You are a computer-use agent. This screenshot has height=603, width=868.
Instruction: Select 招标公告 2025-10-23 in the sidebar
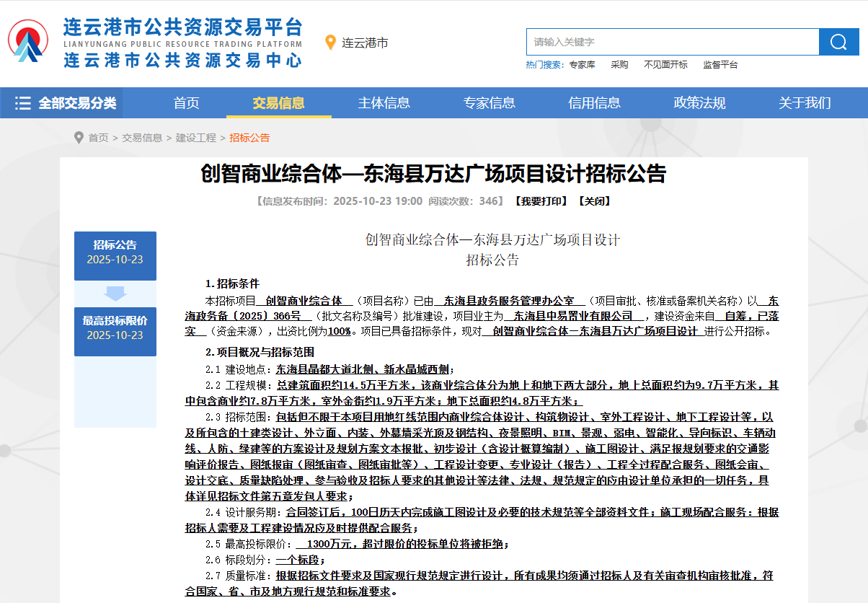click(115, 255)
